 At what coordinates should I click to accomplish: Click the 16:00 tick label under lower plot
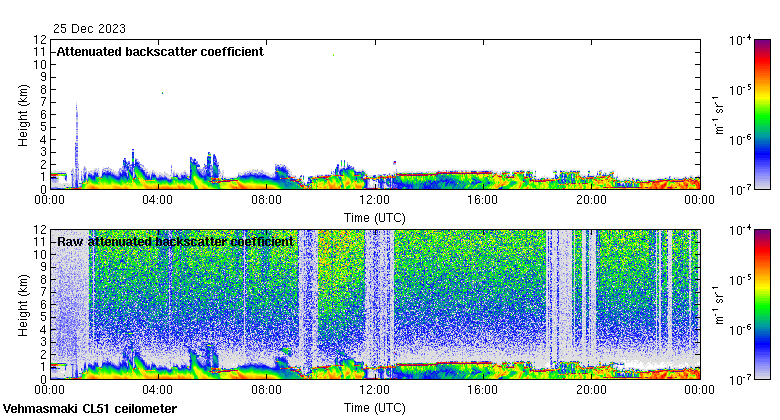pos(483,390)
